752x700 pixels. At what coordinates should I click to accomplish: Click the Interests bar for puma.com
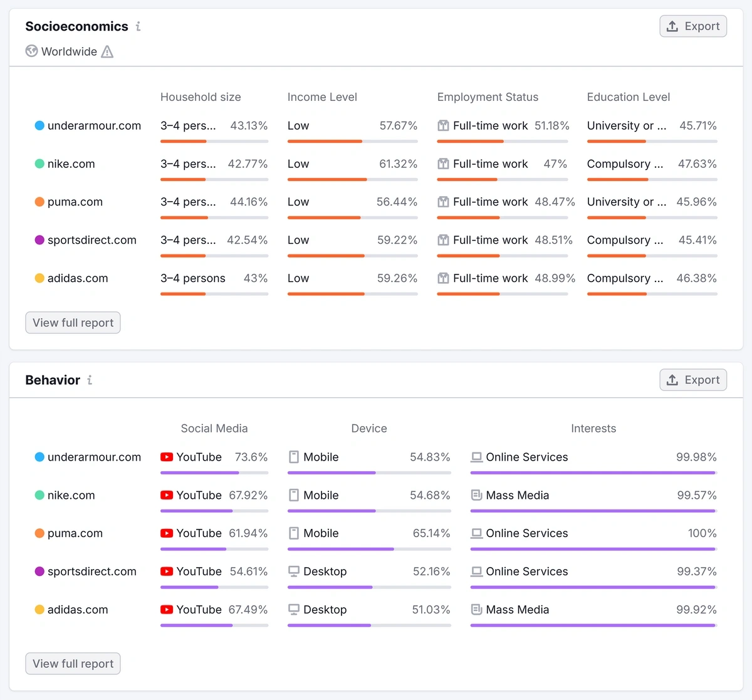point(593,549)
